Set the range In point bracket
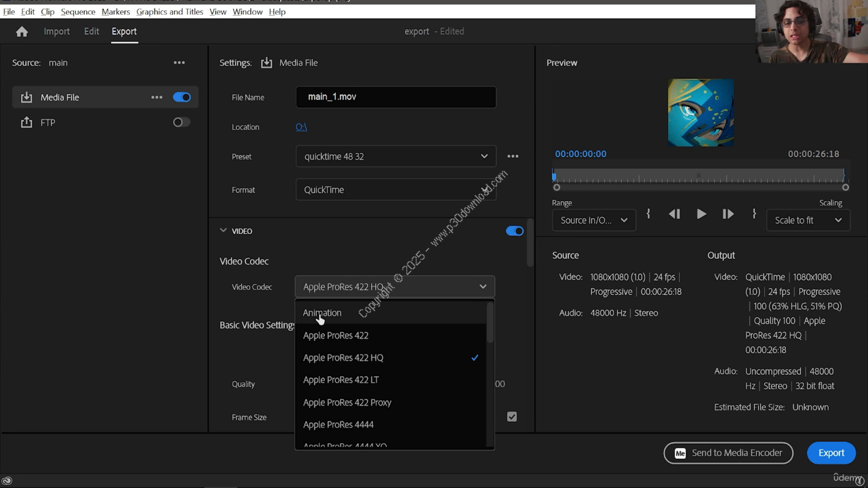 pyautogui.click(x=648, y=213)
